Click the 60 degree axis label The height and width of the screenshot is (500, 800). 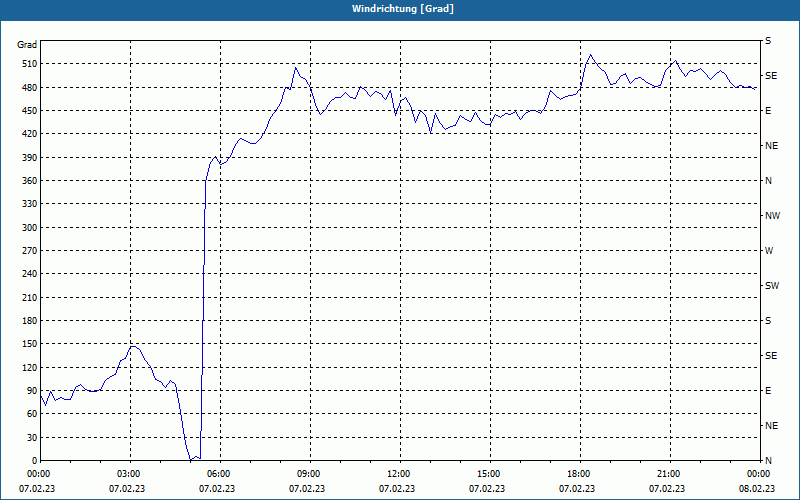tap(32, 414)
